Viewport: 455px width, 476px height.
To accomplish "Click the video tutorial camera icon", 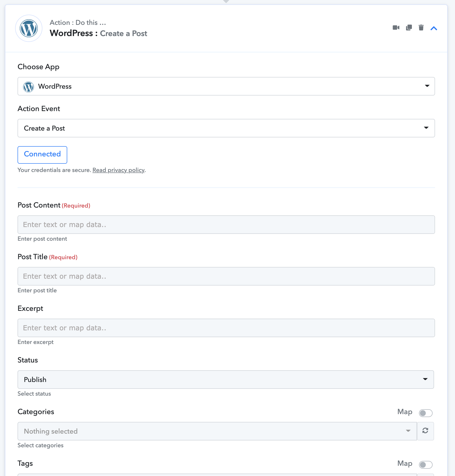I will [396, 28].
